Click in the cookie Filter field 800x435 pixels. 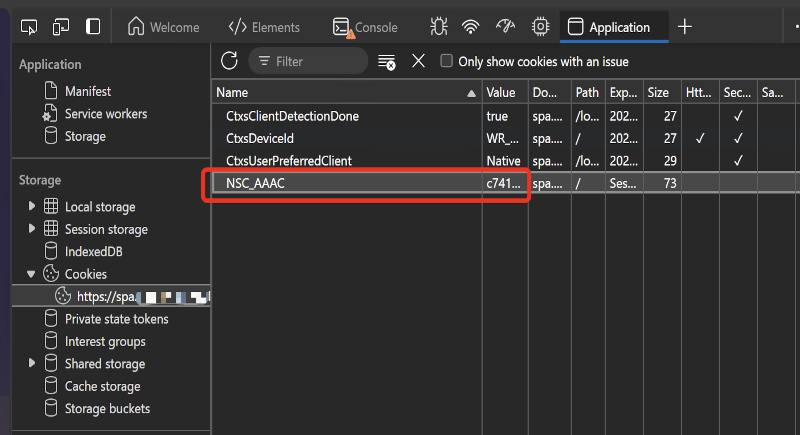(x=315, y=61)
